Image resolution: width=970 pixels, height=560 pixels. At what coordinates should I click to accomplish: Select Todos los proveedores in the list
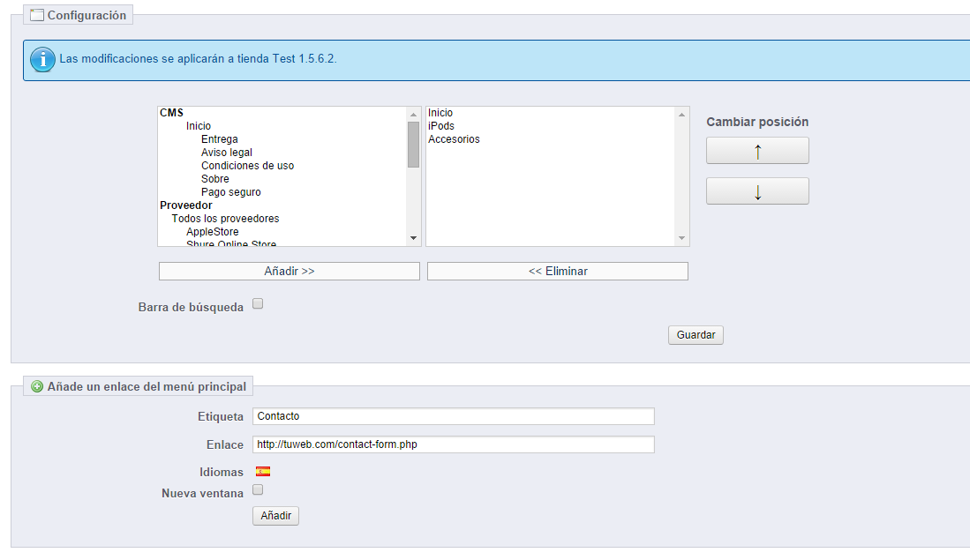(225, 219)
